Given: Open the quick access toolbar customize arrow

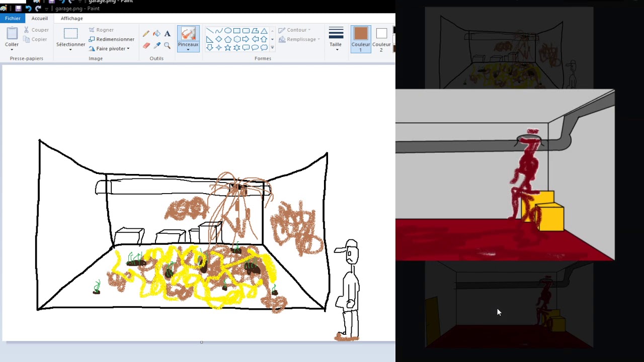Looking at the screenshot, I should pos(46,9).
